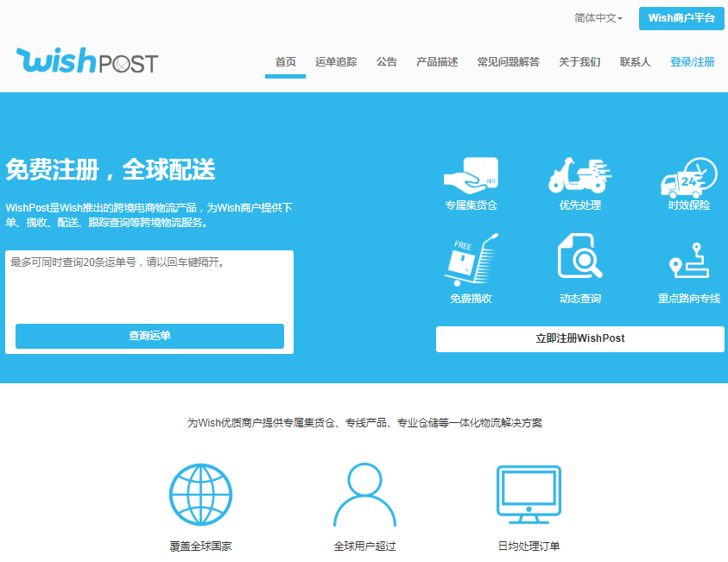Click the 覆盖全球国家 caption
Image resolution: width=728 pixels, height=562 pixels.
tap(200, 546)
